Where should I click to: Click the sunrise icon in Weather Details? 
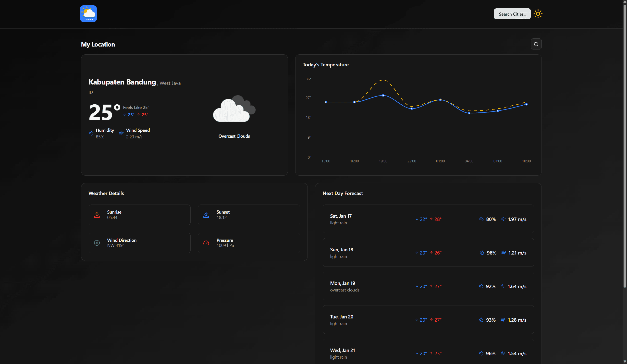pos(97,215)
